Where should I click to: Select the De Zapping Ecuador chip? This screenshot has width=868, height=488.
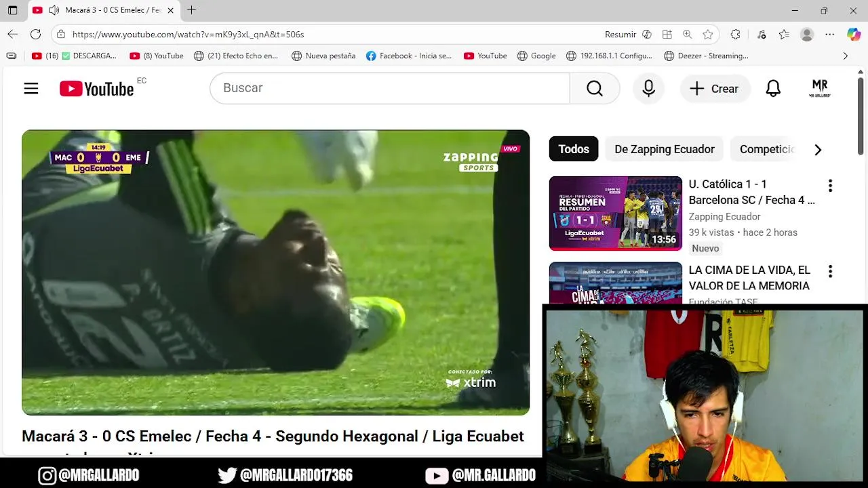pos(665,149)
